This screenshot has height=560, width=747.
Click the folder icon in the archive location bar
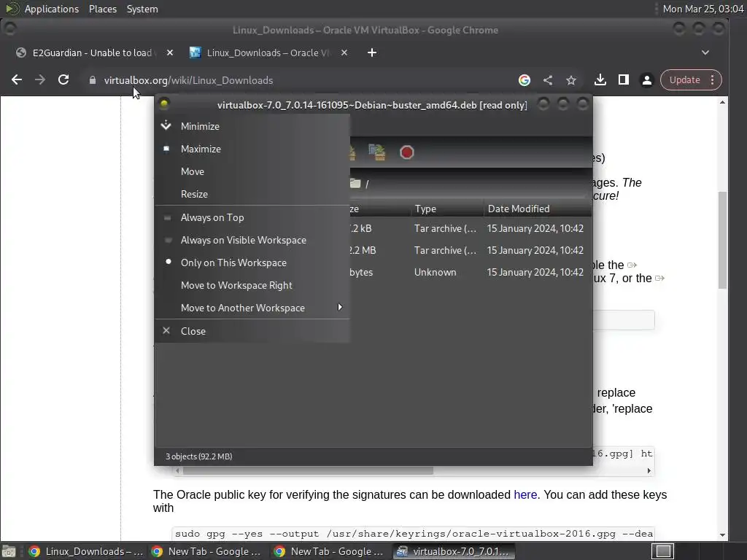click(355, 183)
